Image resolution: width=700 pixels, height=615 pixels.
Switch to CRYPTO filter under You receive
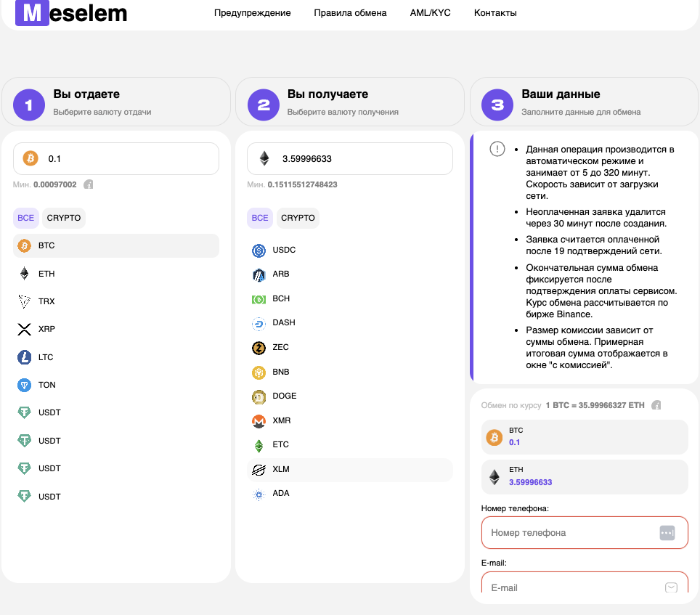tap(298, 218)
